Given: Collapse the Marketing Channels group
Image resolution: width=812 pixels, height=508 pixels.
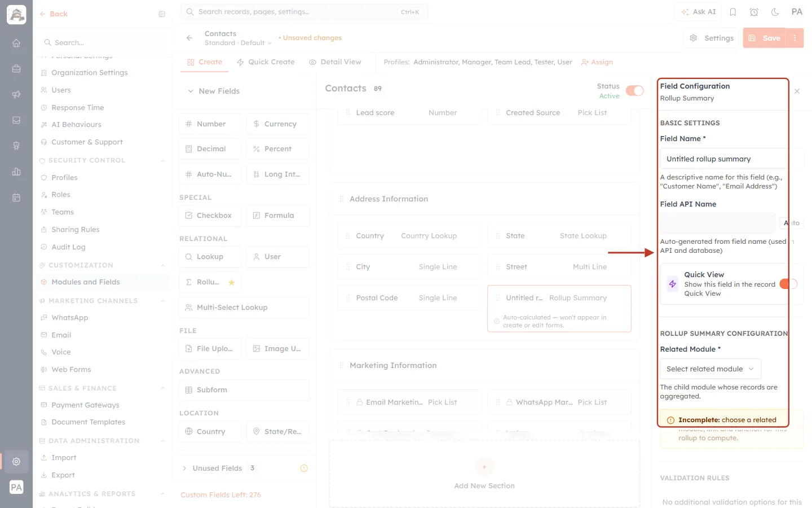Looking at the screenshot, I should coord(163,301).
